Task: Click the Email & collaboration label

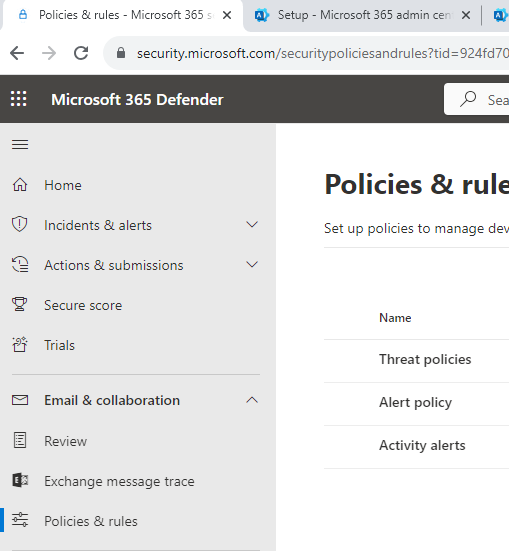Action: click(x=112, y=400)
